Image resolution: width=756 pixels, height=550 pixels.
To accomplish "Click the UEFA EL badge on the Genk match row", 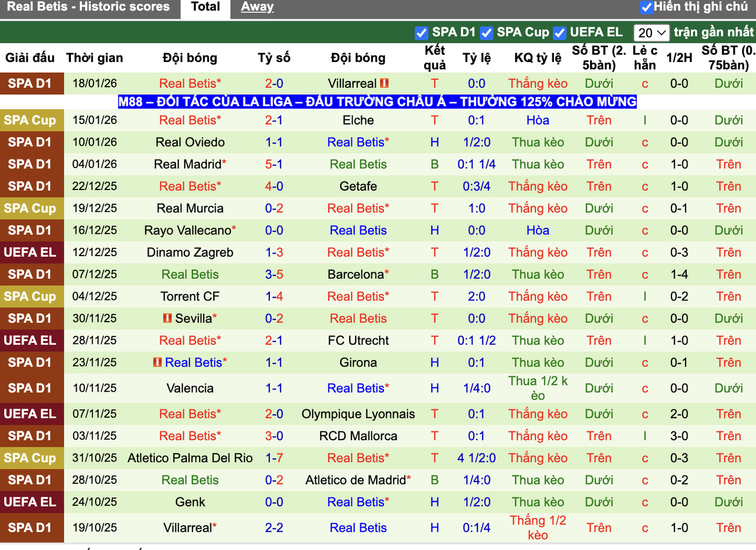I will 32,502.
